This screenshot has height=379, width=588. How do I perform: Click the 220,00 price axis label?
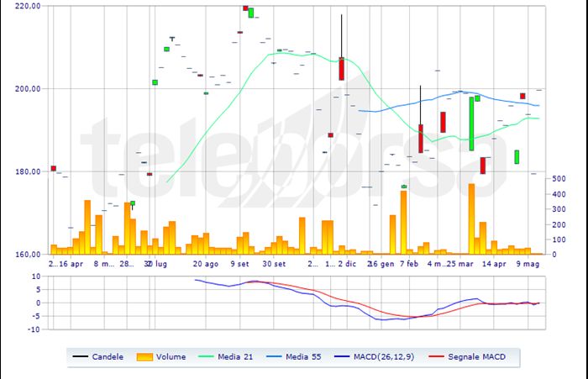(28, 7)
